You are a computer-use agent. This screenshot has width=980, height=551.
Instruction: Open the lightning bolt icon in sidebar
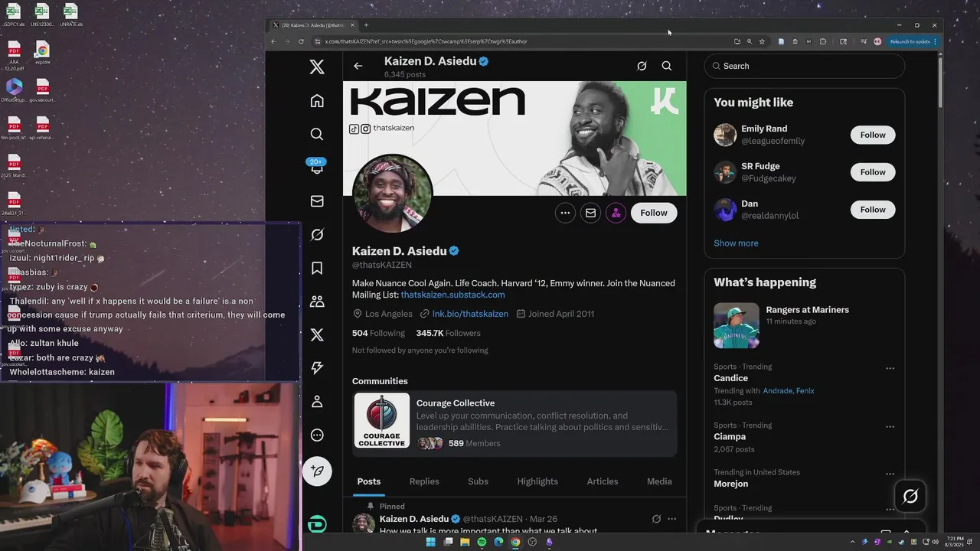point(317,368)
